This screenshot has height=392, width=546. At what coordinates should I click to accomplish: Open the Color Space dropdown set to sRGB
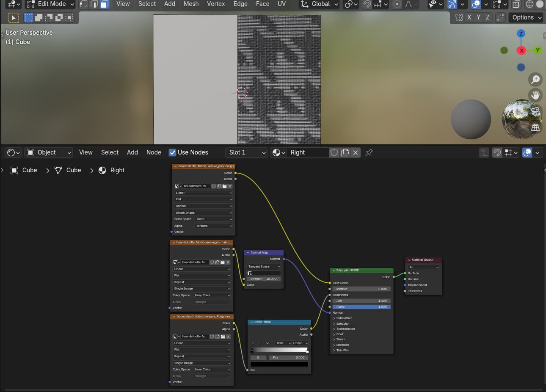(x=214, y=219)
